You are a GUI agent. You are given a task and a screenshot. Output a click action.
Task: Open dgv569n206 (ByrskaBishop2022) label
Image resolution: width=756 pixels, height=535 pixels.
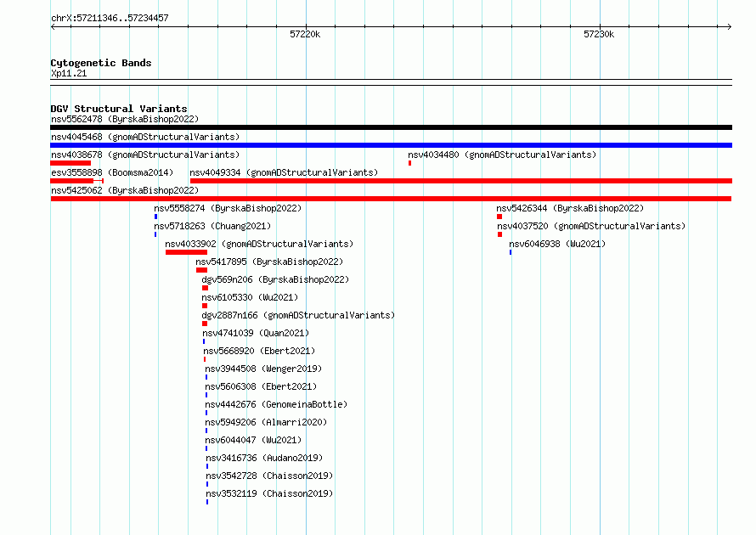click(275, 279)
